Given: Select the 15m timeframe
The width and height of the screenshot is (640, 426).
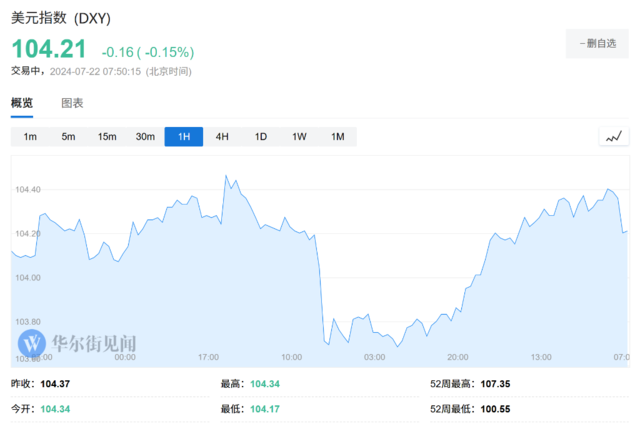Looking at the screenshot, I should (107, 137).
